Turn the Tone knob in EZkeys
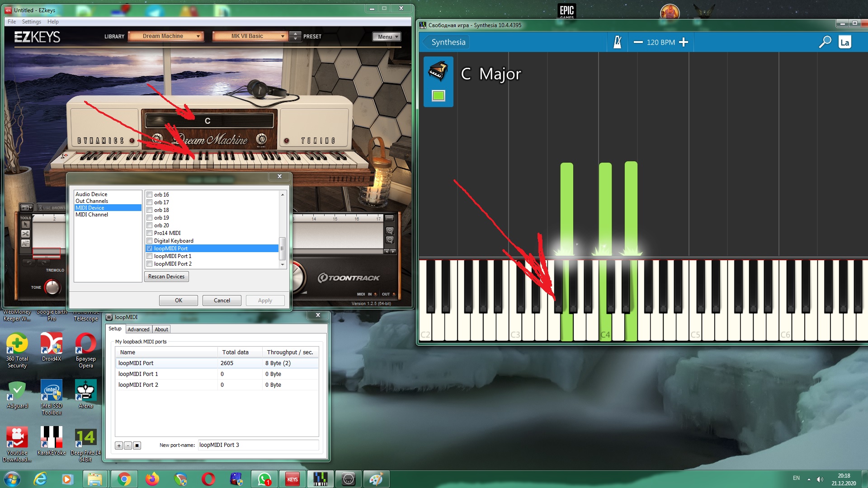The height and width of the screenshot is (488, 868). tap(52, 287)
